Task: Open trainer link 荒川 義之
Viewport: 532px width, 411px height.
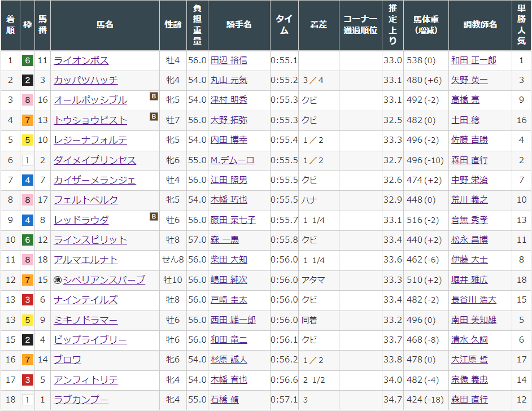Action: pos(469,200)
